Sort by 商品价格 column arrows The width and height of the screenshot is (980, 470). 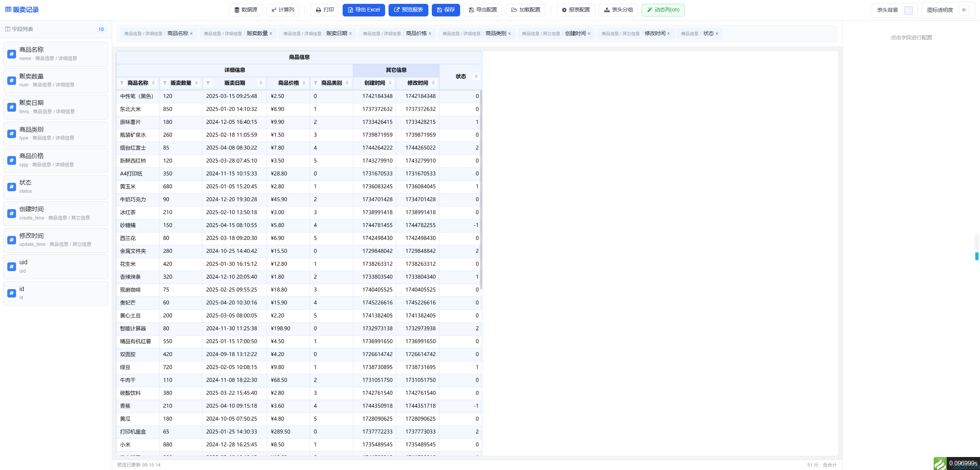pos(304,83)
